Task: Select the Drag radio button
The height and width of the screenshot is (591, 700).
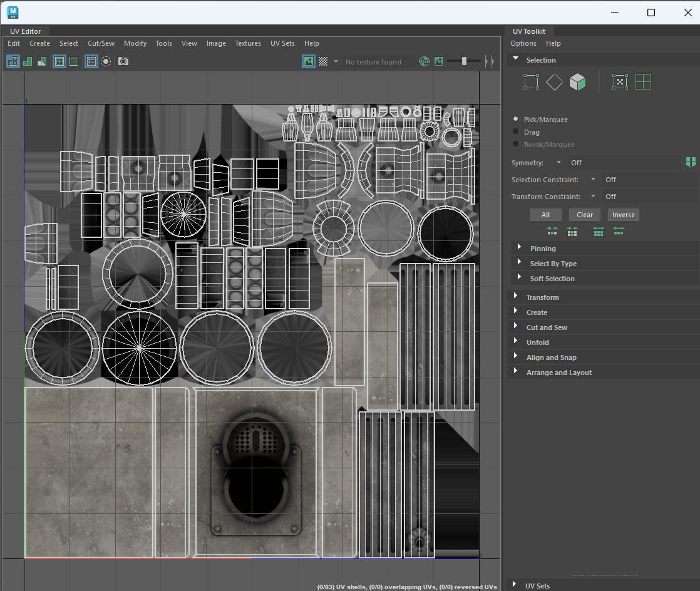Action: coord(516,131)
